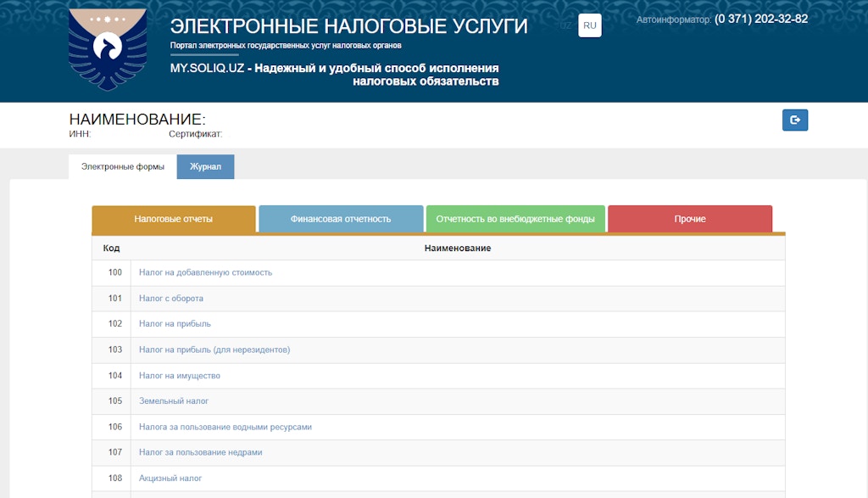Open the Земельный налог form

tap(174, 400)
